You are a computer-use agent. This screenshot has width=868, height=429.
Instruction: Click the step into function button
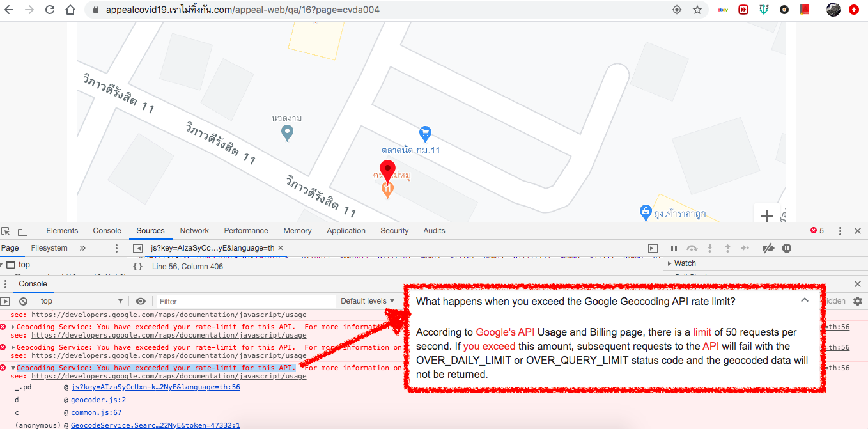[x=709, y=248]
